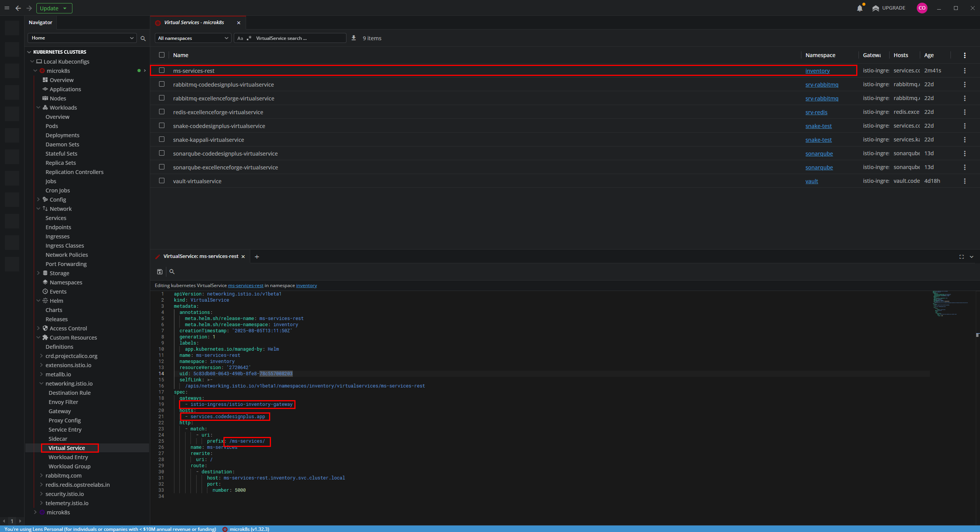Maximize the bottom editor panel
Image resolution: width=980 pixels, height=532 pixels.
(x=962, y=257)
